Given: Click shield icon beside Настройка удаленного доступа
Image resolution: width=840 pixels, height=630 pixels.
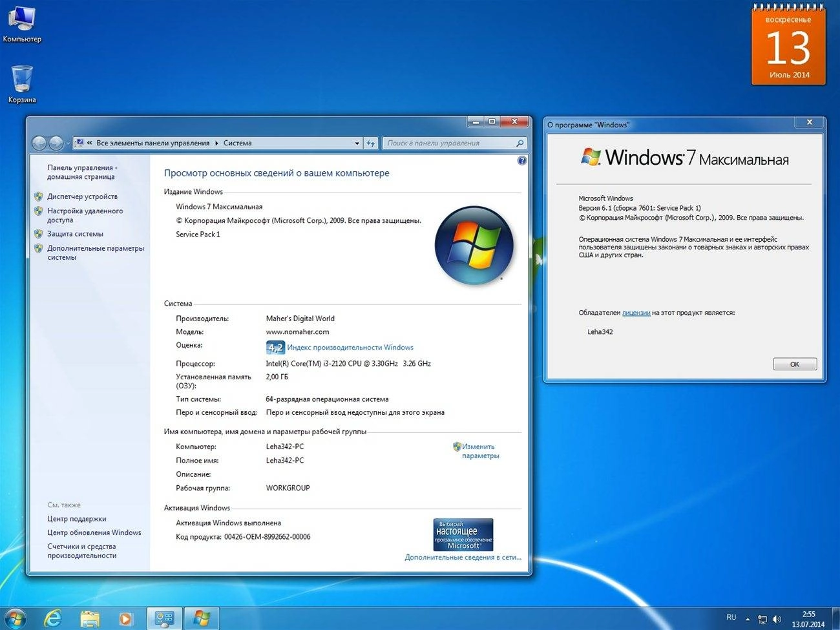Looking at the screenshot, I should (x=38, y=211).
